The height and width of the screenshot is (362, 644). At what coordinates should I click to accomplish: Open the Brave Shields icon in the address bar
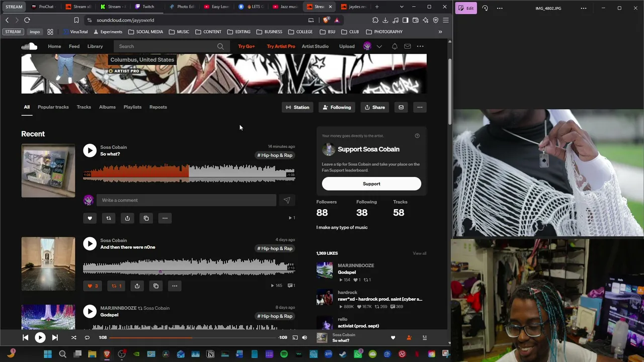pyautogui.click(x=327, y=20)
